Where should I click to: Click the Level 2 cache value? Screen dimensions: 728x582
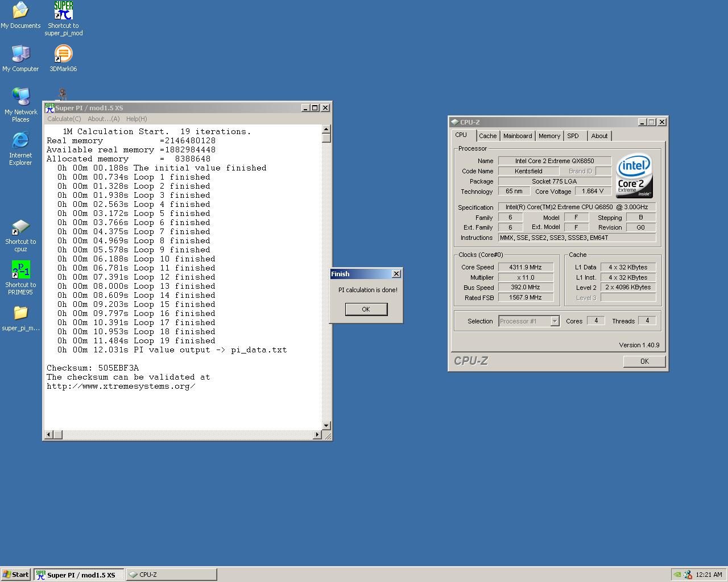click(628, 287)
